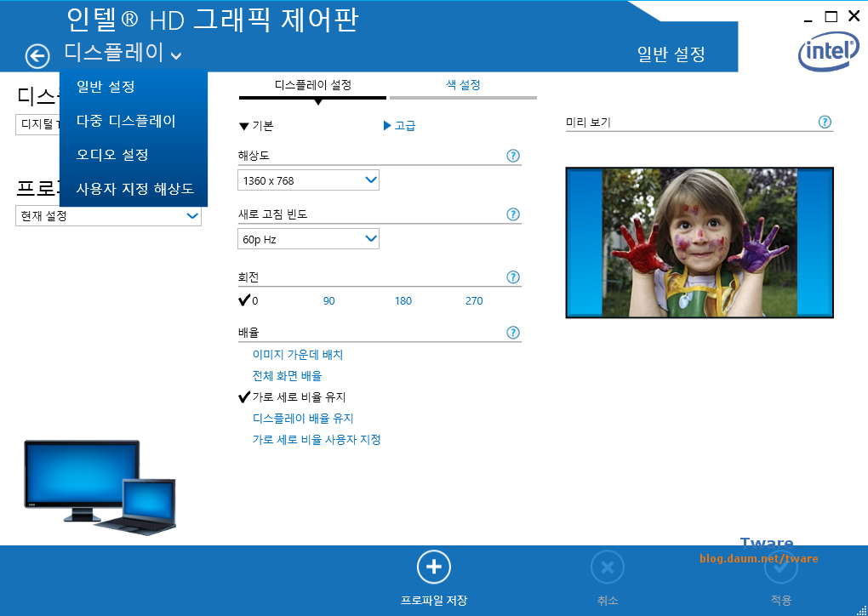Select 일반 설정 from the dropdown menu
Image resolution: width=868 pixels, height=616 pixels.
point(106,87)
